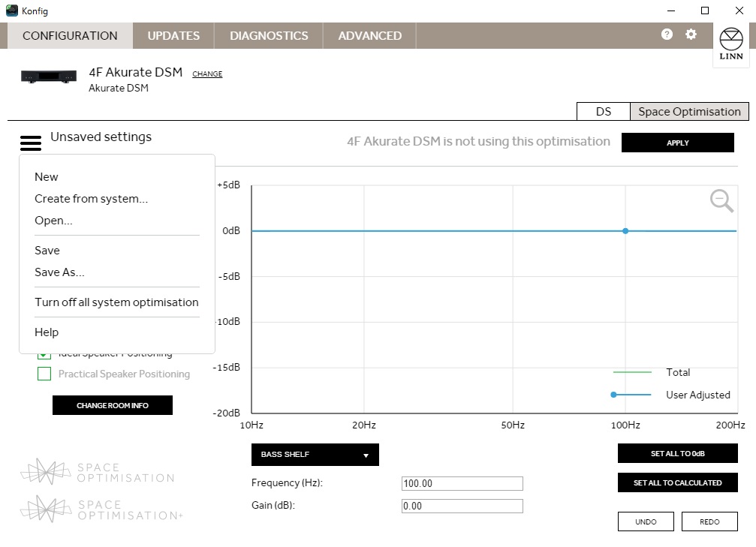Click Set All To 0dB button

[x=677, y=453]
